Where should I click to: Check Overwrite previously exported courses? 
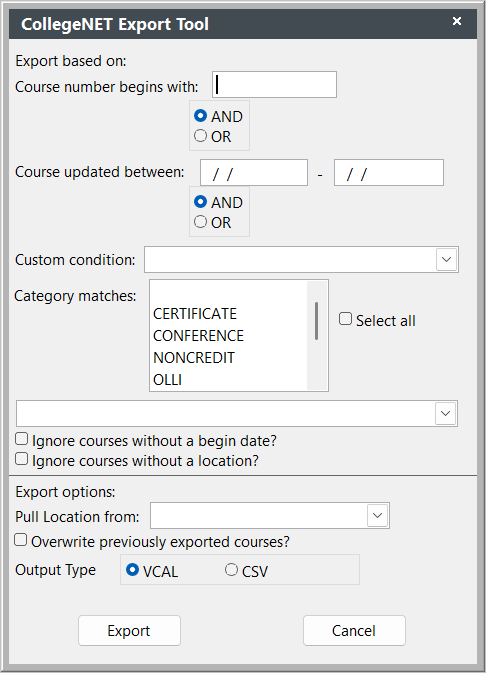[21, 540]
